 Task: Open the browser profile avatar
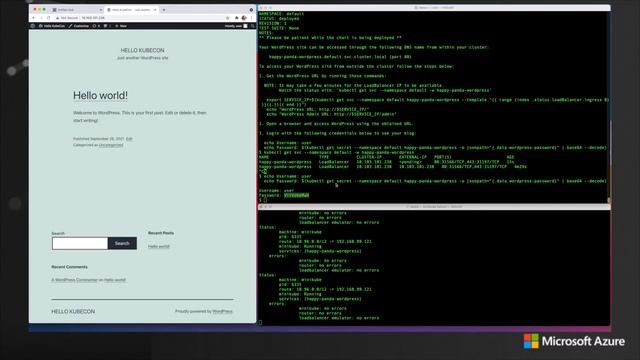(x=244, y=18)
